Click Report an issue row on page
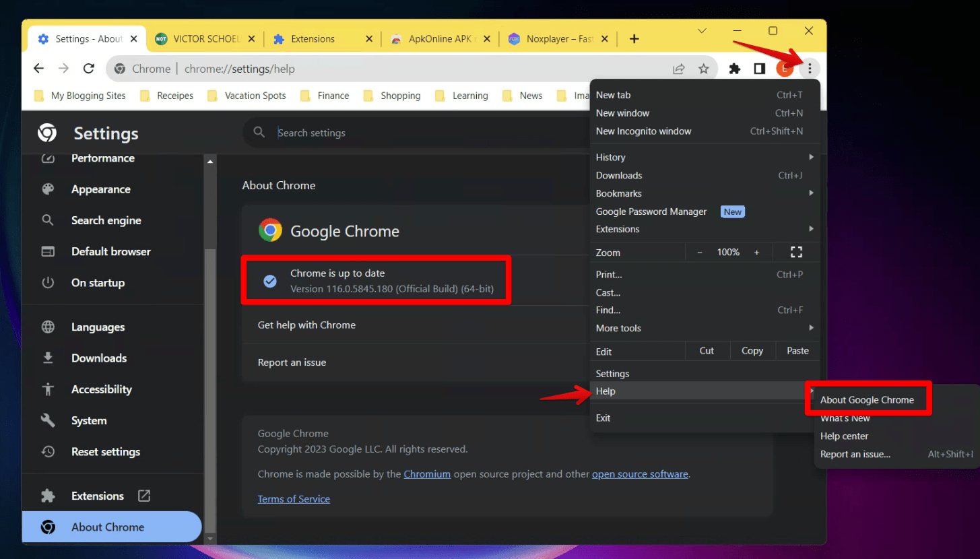980x559 pixels. pos(416,362)
